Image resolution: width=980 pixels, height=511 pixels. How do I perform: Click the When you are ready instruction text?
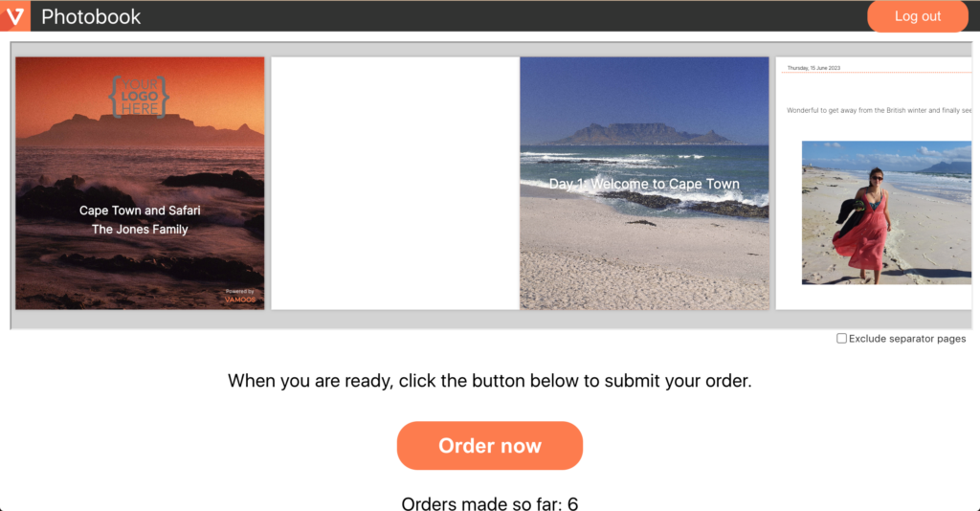tap(489, 381)
